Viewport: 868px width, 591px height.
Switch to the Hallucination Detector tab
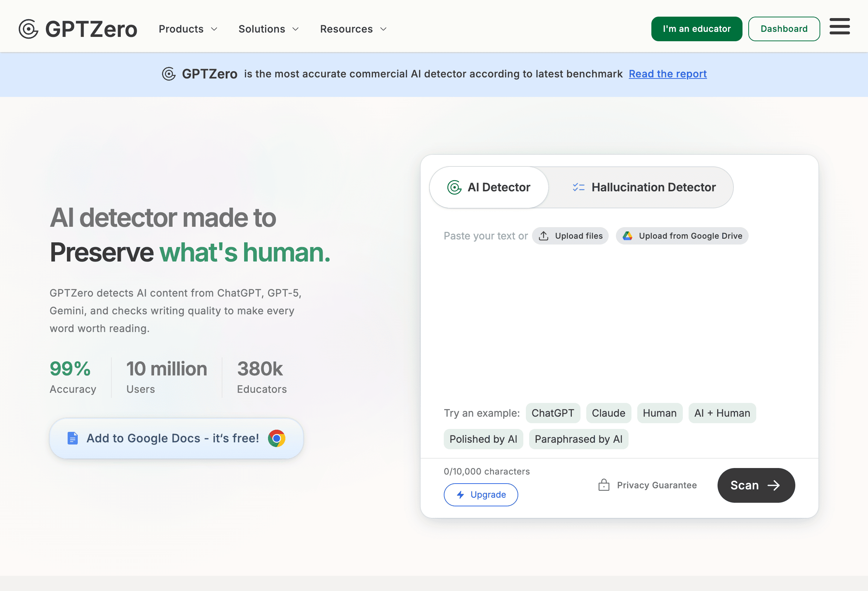point(644,187)
